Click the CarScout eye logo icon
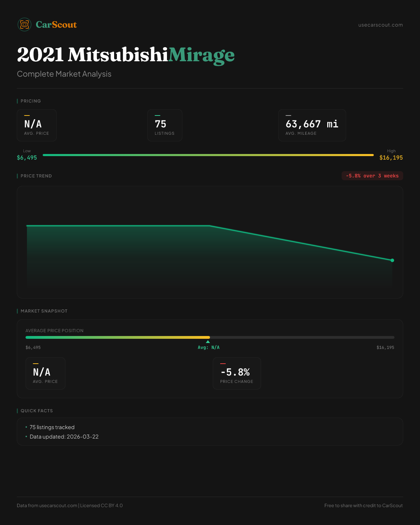Image resolution: width=420 pixels, height=525 pixels. pyautogui.click(x=24, y=24)
